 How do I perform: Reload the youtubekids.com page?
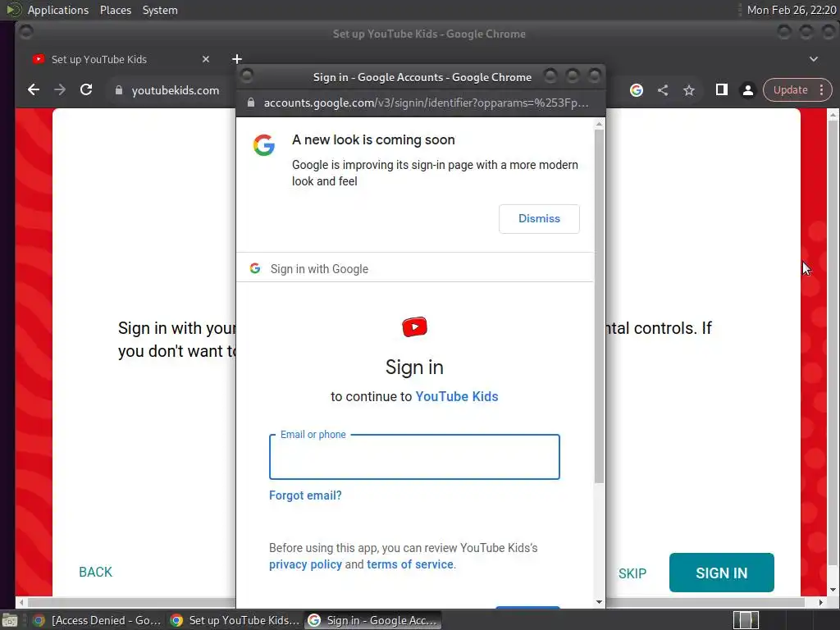(86, 90)
